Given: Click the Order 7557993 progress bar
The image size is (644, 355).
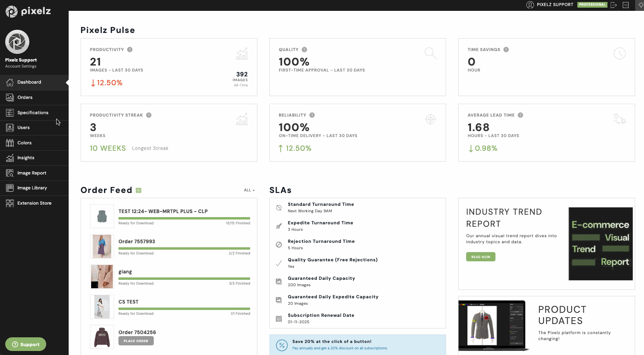Looking at the screenshot, I should pyautogui.click(x=184, y=248).
